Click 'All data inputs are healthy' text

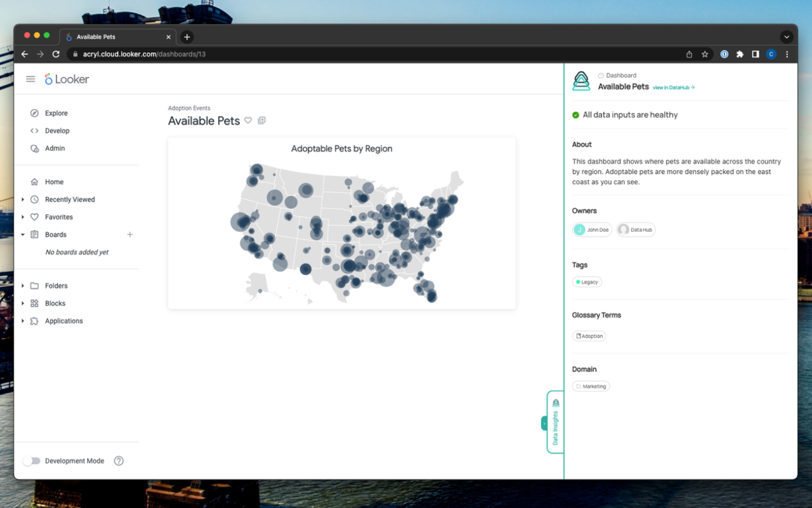click(630, 115)
